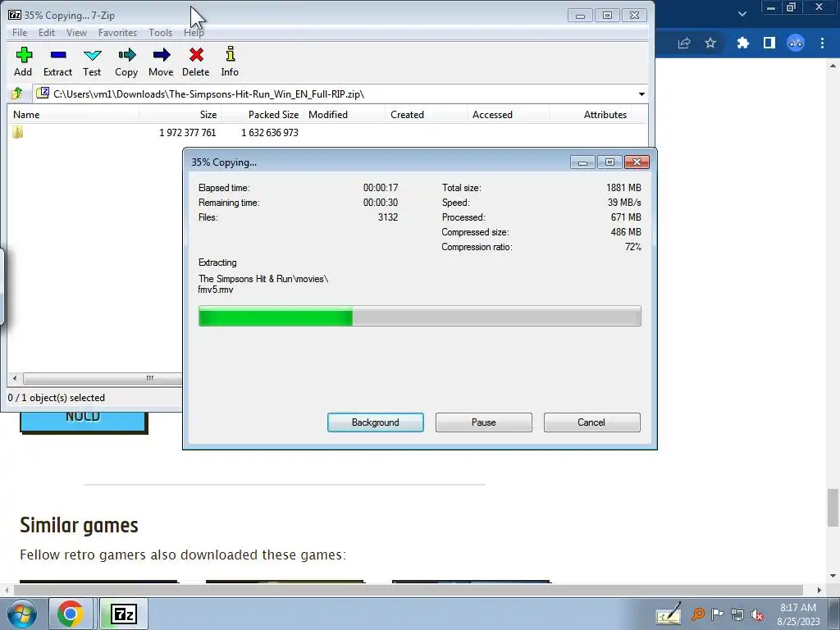The image size is (840, 630).
Task: Open Chrome three-dot menu
Action: pyautogui.click(x=822, y=43)
